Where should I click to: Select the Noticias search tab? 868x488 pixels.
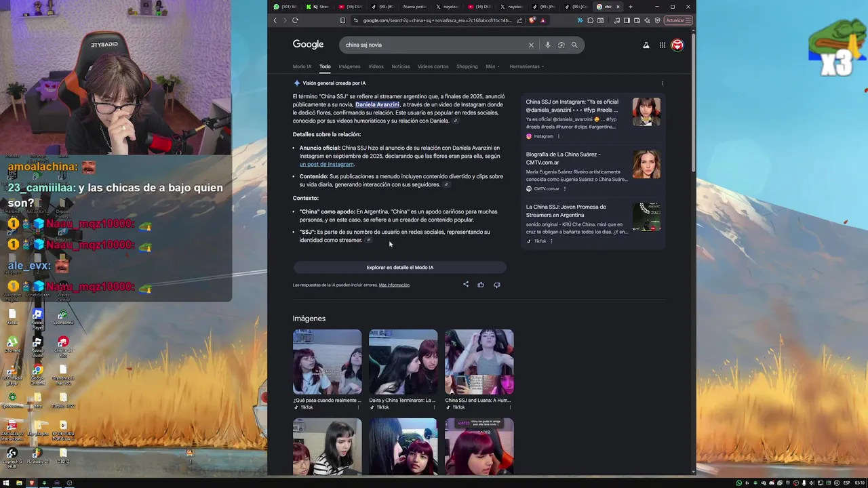pyautogui.click(x=400, y=66)
